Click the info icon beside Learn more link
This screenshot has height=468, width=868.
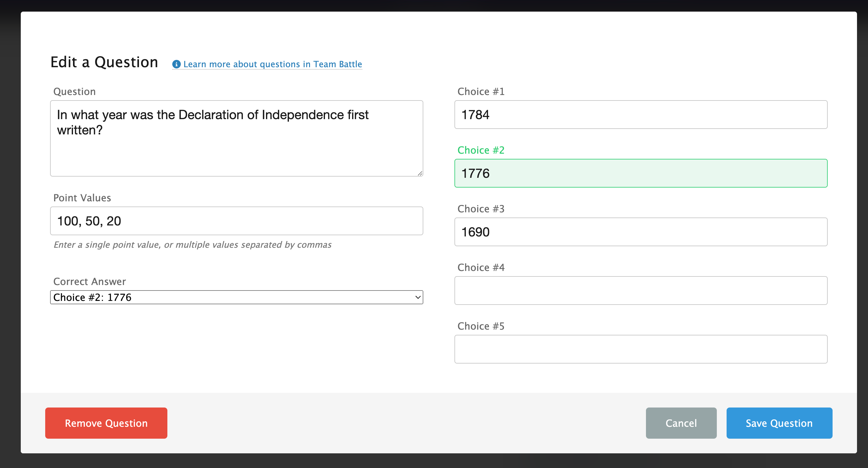tap(176, 64)
